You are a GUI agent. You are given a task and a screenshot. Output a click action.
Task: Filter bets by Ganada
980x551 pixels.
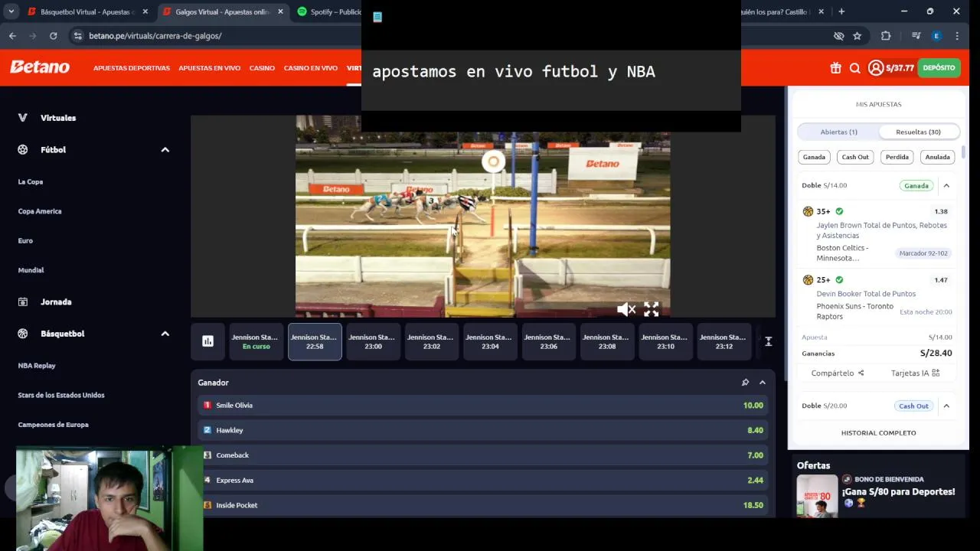click(x=814, y=157)
